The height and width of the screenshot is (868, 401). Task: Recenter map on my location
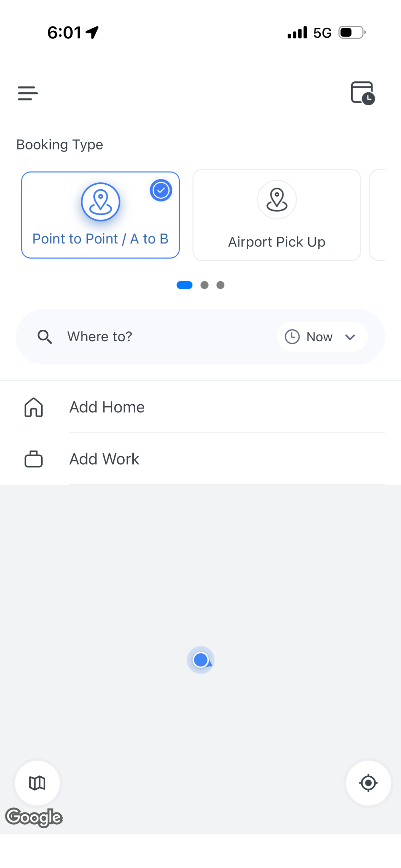click(368, 783)
